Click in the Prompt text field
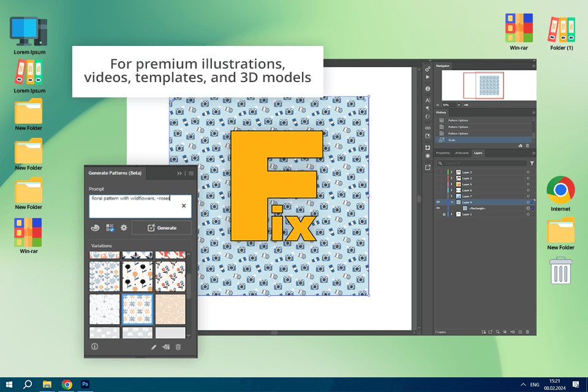Screen dimensions: 588x392 pos(140,206)
